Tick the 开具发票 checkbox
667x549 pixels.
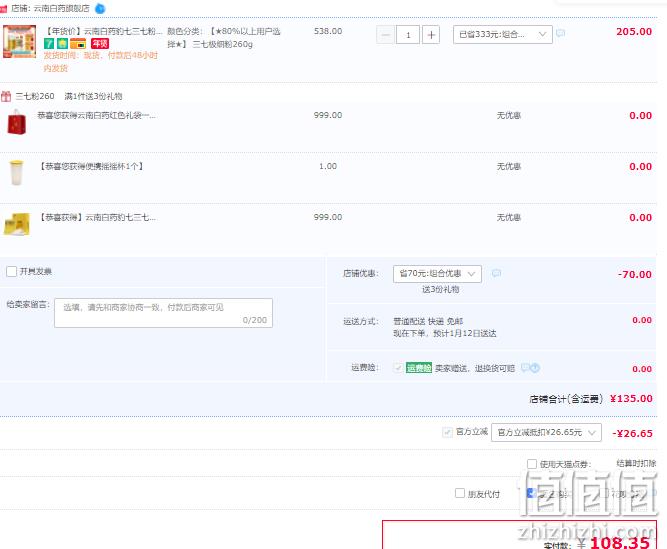(x=11, y=271)
